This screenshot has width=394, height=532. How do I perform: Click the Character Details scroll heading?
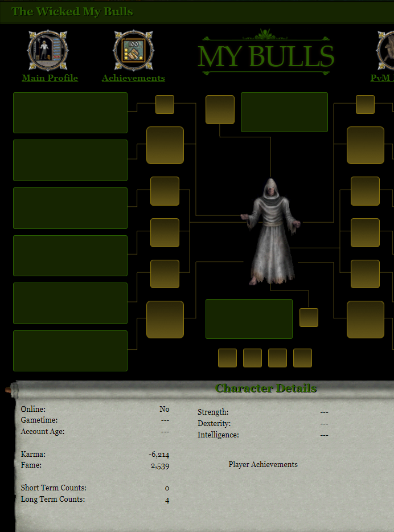click(266, 388)
